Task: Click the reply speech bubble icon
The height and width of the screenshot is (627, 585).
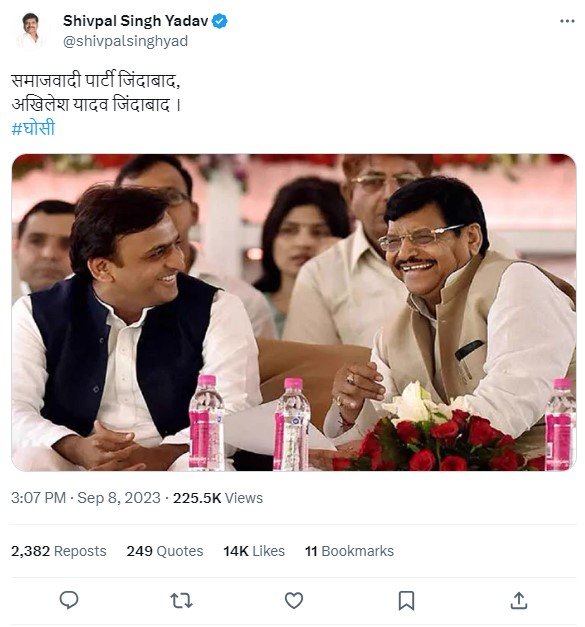Action: (x=69, y=600)
